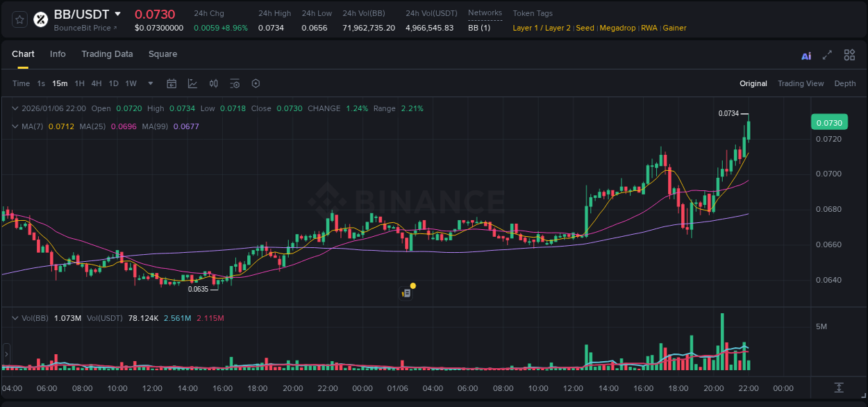Image resolution: width=868 pixels, height=407 pixels.
Task: Launch the Ai assistant icon
Action: (x=806, y=55)
